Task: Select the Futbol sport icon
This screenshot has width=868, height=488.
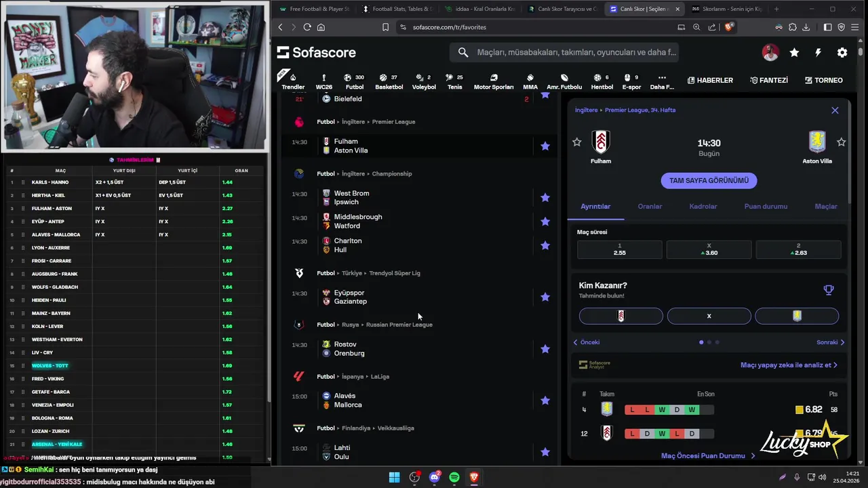Action: [355, 81]
